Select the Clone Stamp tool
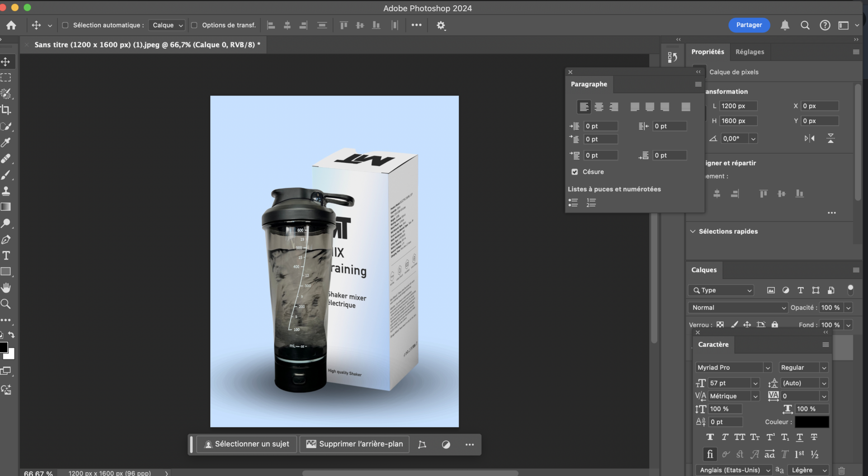 point(6,191)
